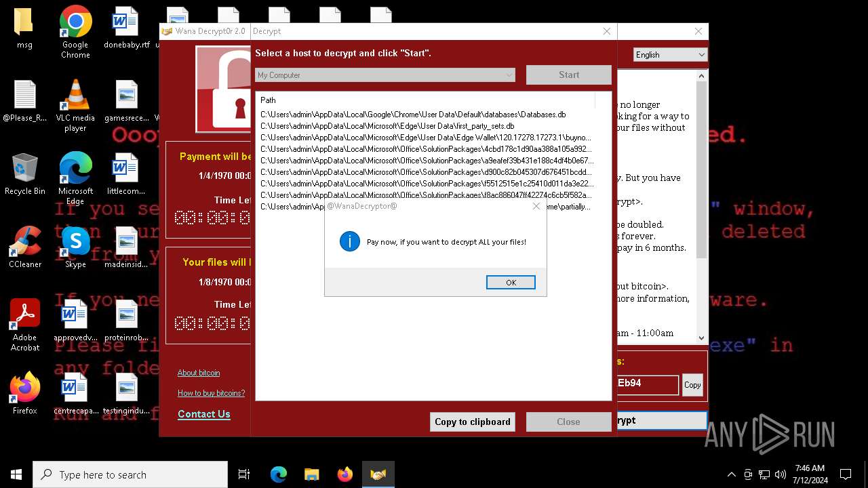Click the red padlock image
The image size is (868, 488).
point(224,89)
